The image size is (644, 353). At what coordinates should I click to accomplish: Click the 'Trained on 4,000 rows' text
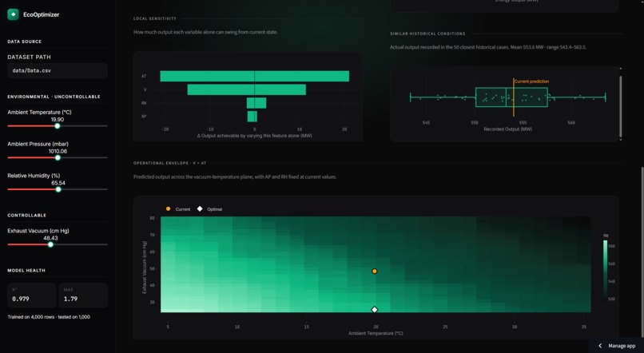49,317
